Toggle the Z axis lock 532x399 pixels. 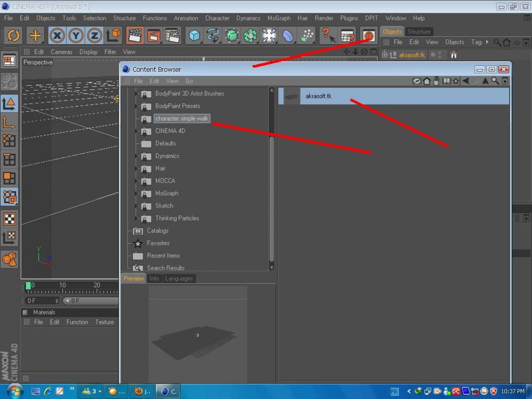[x=94, y=35]
